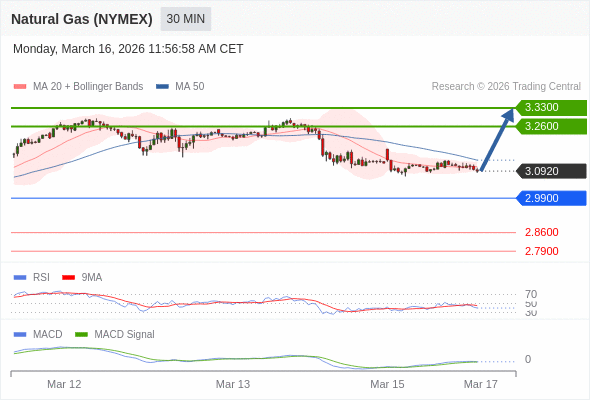Click the 3.2600 resistance price tag
The image size is (590, 400).
click(551, 126)
